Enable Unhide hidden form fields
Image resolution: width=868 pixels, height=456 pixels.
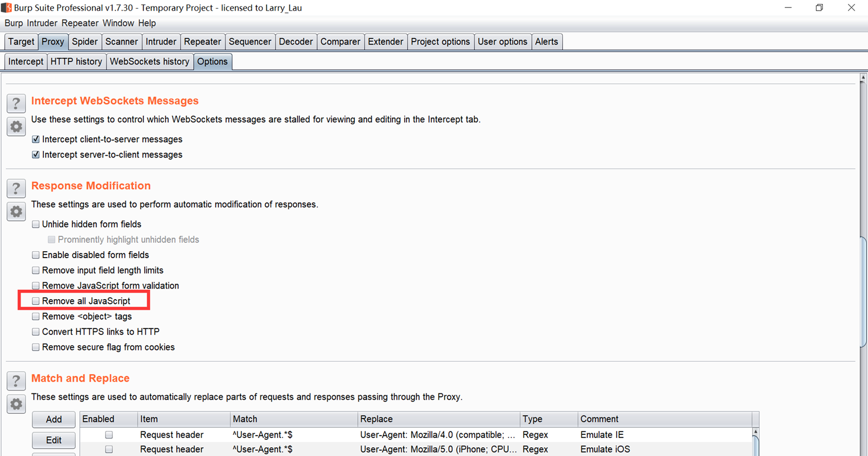pos(36,224)
